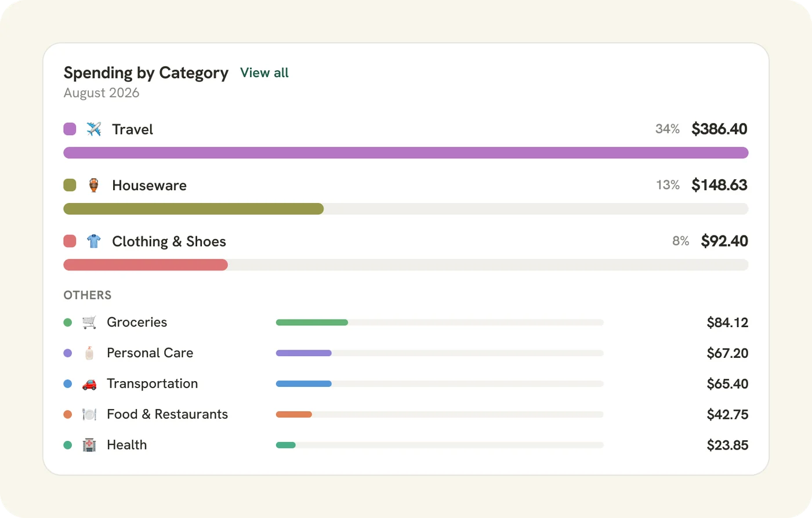This screenshot has height=518, width=812.
Task: Click the vase Houseware icon
Action: (x=94, y=185)
